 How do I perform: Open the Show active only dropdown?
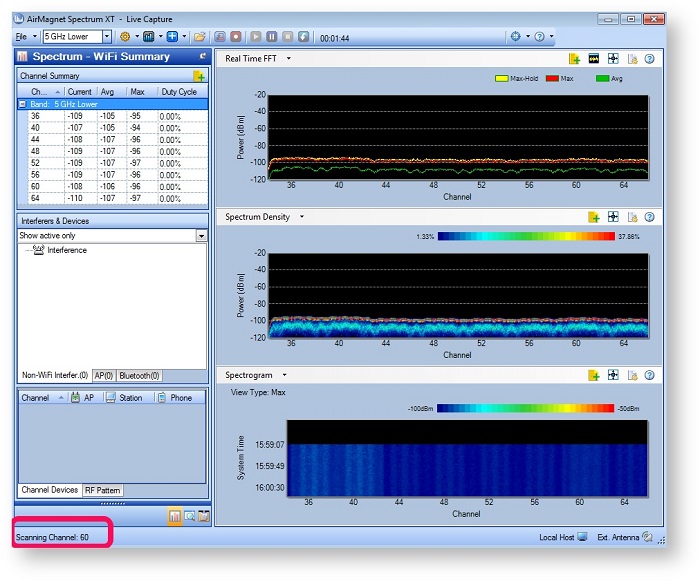click(201, 236)
